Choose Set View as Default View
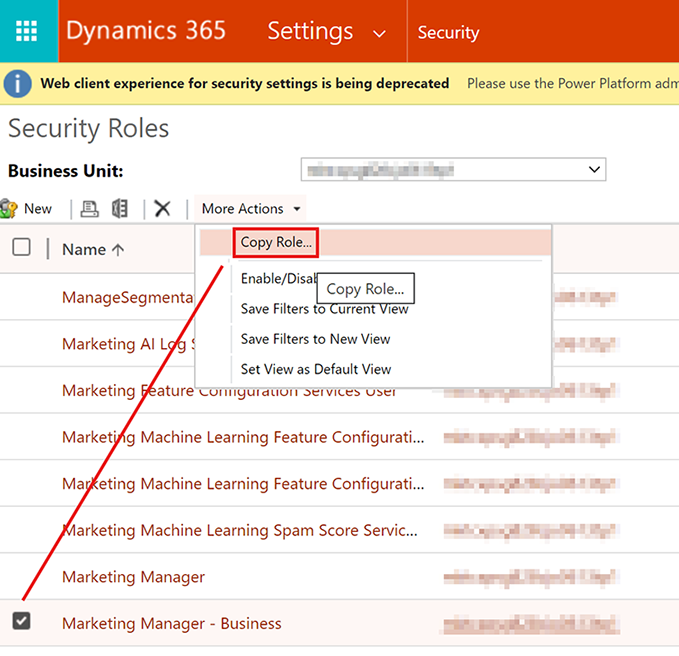Image resolution: width=679 pixels, height=656 pixels. (x=316, y=369)
